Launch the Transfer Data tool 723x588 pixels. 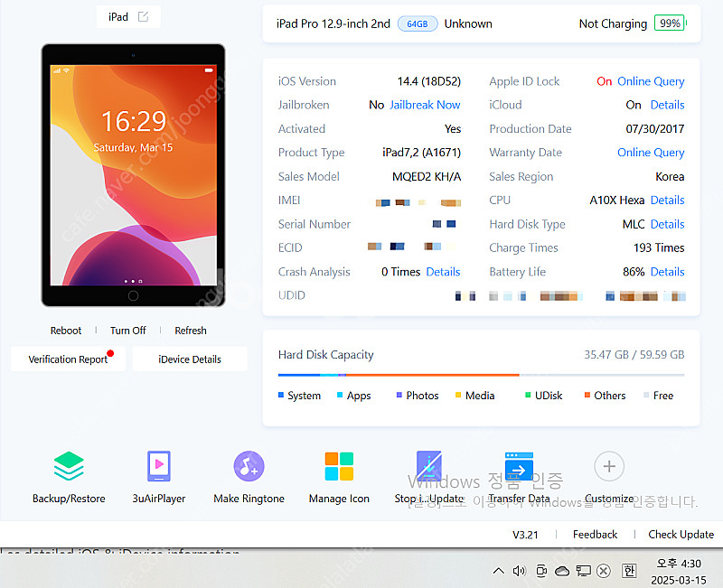(519, 467)
